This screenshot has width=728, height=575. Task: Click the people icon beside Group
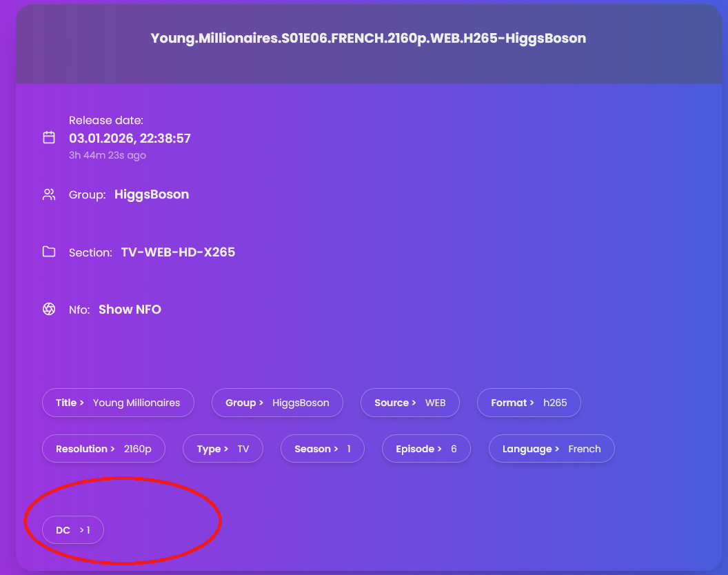(49, 194)
